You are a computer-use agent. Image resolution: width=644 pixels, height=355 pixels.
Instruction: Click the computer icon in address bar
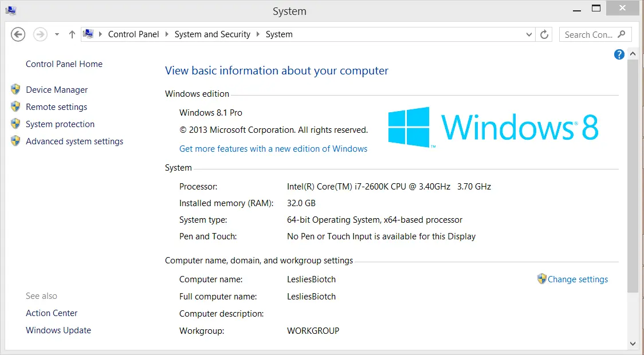88,34
